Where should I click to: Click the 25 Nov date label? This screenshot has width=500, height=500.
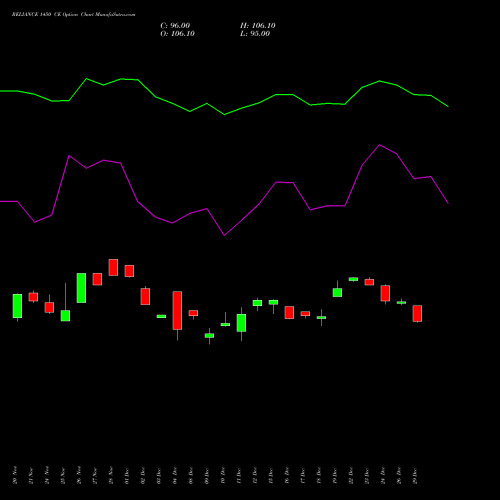coord(63,475)
